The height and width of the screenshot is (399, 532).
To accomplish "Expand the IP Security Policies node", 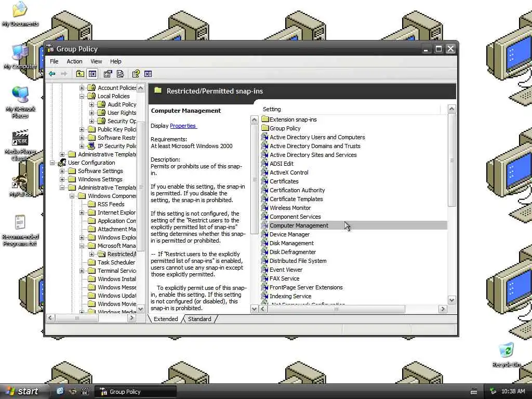I will click(82, 146).
